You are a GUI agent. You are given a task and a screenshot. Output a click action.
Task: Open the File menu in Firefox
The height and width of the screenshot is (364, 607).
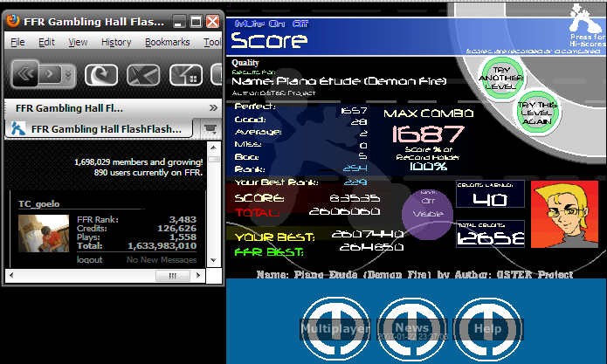tap(17, 42)
